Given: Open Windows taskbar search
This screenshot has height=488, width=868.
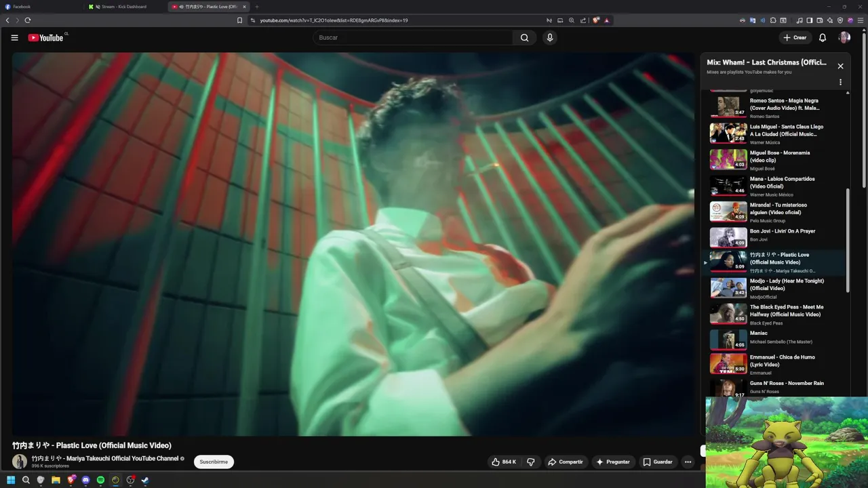Looking at the screenshot, I should 26,480.
